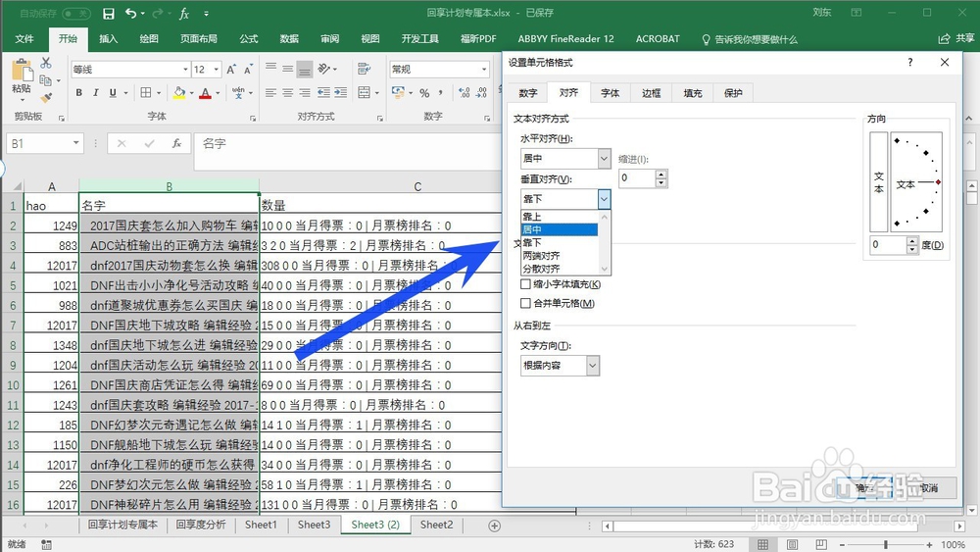The height and width of the screenshot is (552, 980).
Task: Click the Align Right icon
Action: (305, 92)
